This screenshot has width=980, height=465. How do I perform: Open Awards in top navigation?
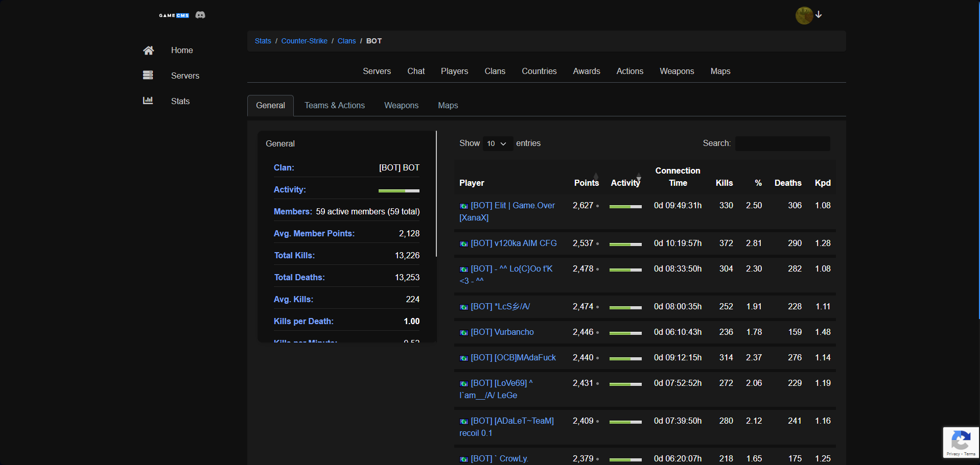pyautogui.click(x=587, y=71)
